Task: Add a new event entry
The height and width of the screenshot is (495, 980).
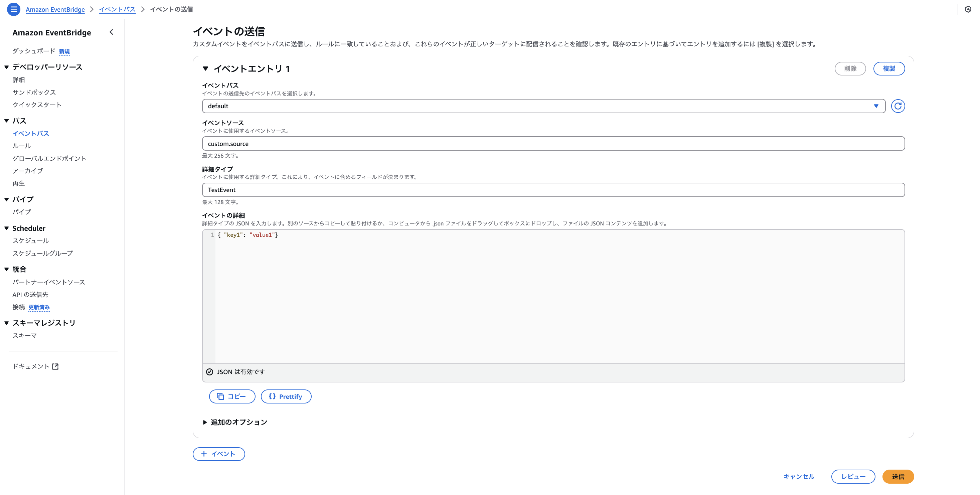Action: click(219, 454)
